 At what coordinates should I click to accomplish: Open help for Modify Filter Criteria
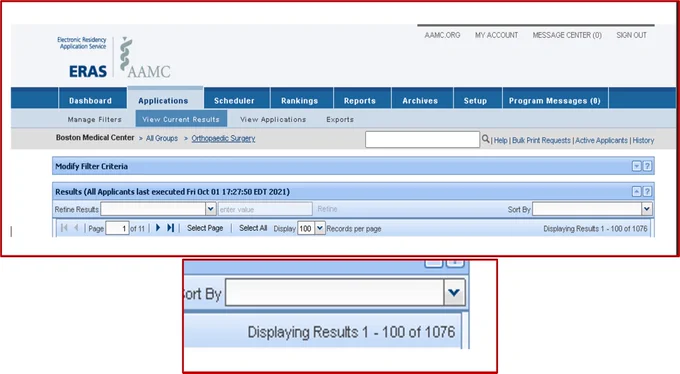(x=647, y=166)
